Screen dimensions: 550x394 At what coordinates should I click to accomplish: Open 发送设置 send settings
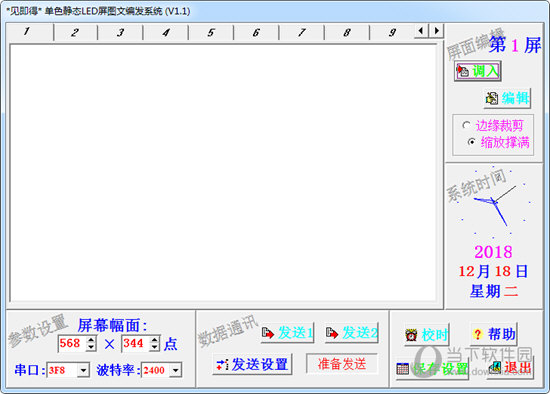pyautogui.click(x=253, y=364)
